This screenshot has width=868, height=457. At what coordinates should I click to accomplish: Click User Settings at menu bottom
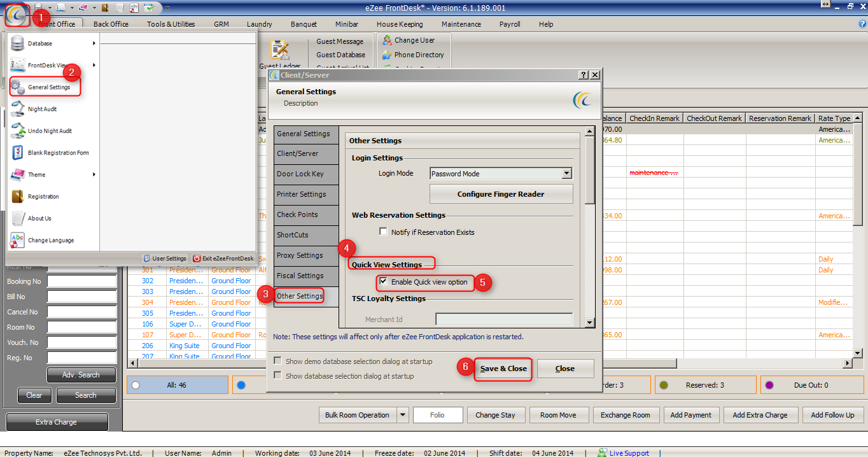(x=165, y=258)
